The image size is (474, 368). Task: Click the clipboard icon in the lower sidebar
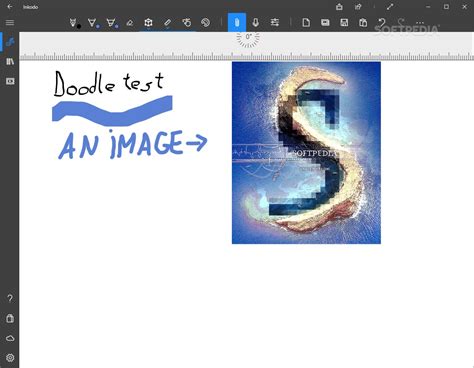pyautogui.click(x=10, y=318)
